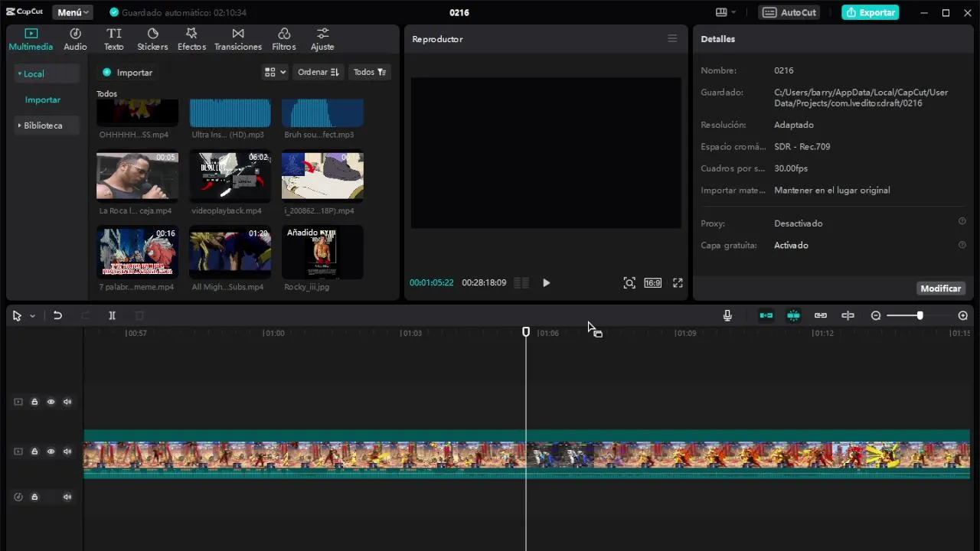Click the timeline zoom out minus icon

tap(876, 315)
